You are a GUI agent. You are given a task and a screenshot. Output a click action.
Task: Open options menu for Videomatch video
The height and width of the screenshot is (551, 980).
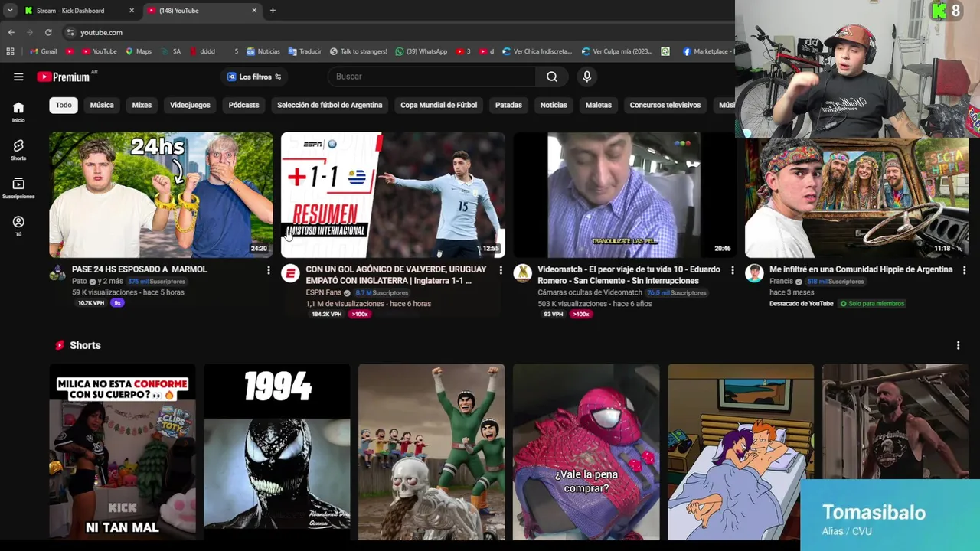point(732,270)
